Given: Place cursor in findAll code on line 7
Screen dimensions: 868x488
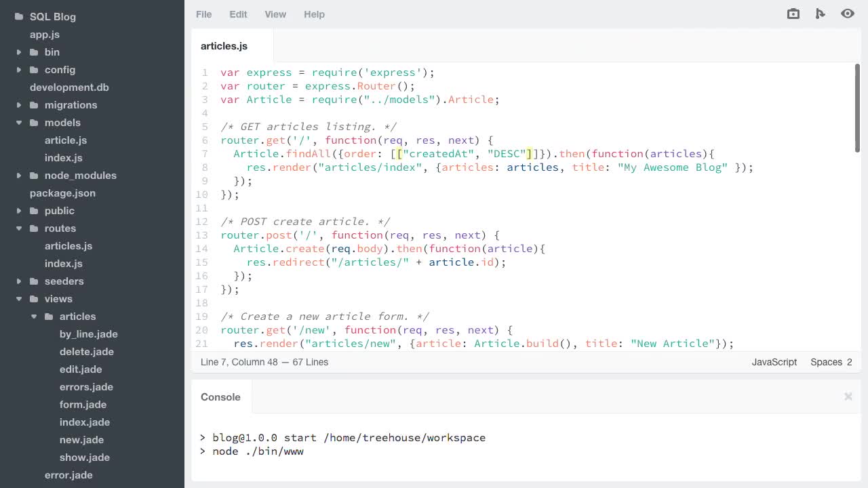Looking at the screenshot, I should pos(308,154).
